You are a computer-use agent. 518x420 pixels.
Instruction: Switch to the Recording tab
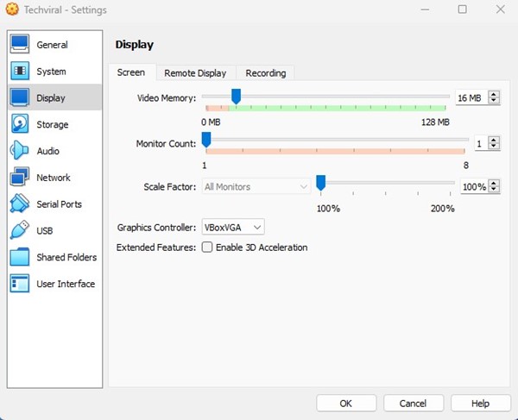coord(265,73)
